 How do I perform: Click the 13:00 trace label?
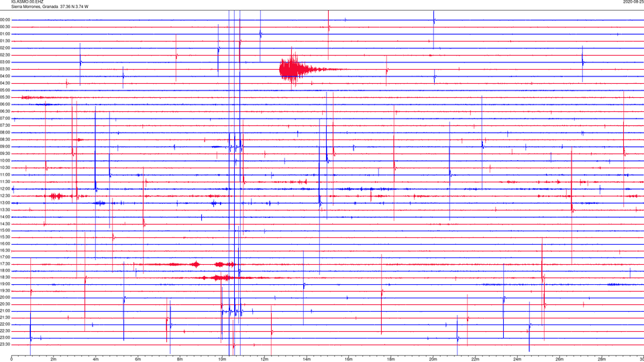(5, 202)
